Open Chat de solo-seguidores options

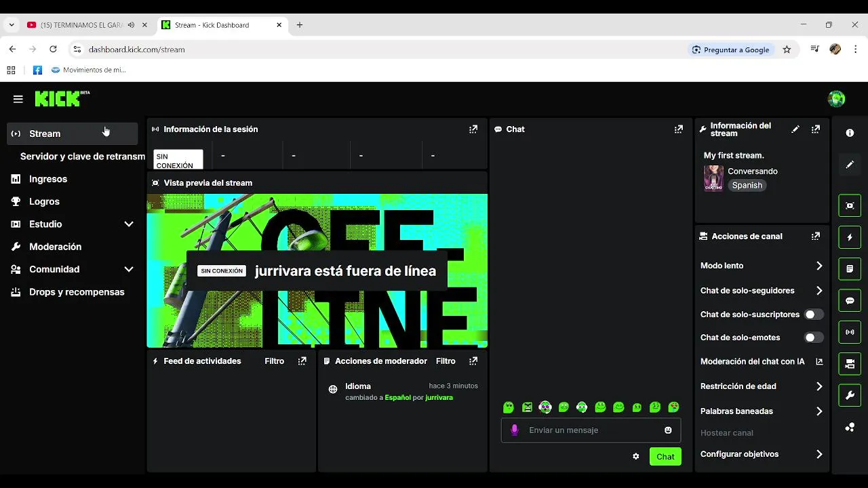pos(762,291)
